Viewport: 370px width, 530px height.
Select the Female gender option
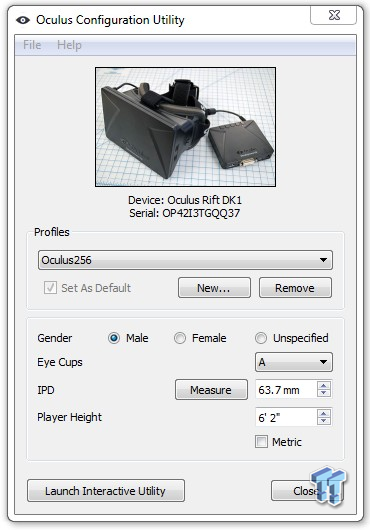pyautogui.click(x=180, y=338)
